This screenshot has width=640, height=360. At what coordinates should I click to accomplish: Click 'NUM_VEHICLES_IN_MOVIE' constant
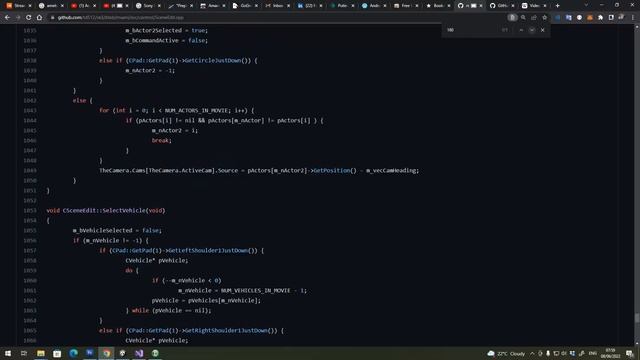pyautogui.click(x=256, y=291)
